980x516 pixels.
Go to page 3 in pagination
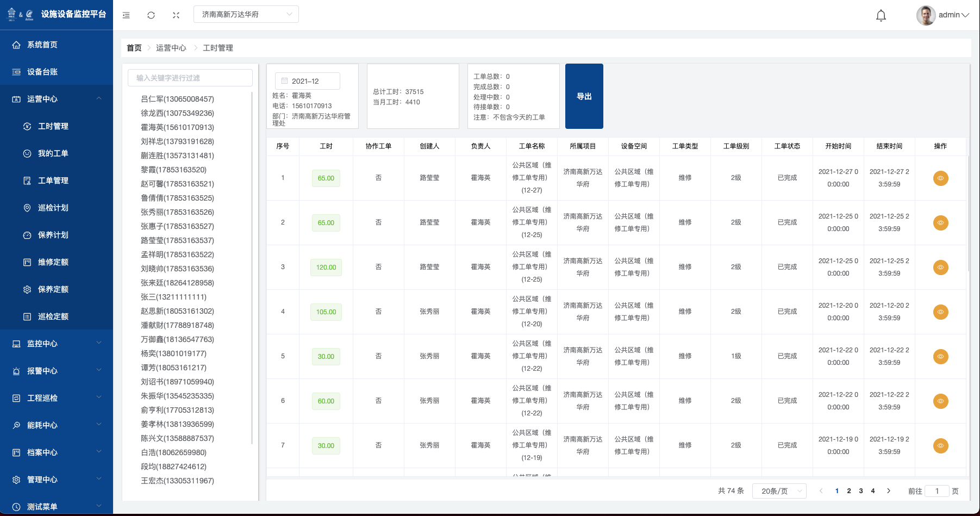861,491
